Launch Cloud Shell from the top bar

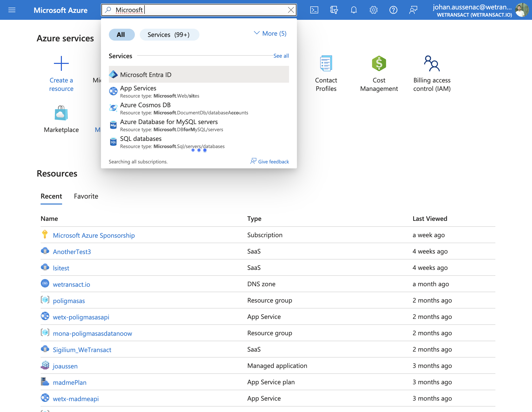[314, 10]
